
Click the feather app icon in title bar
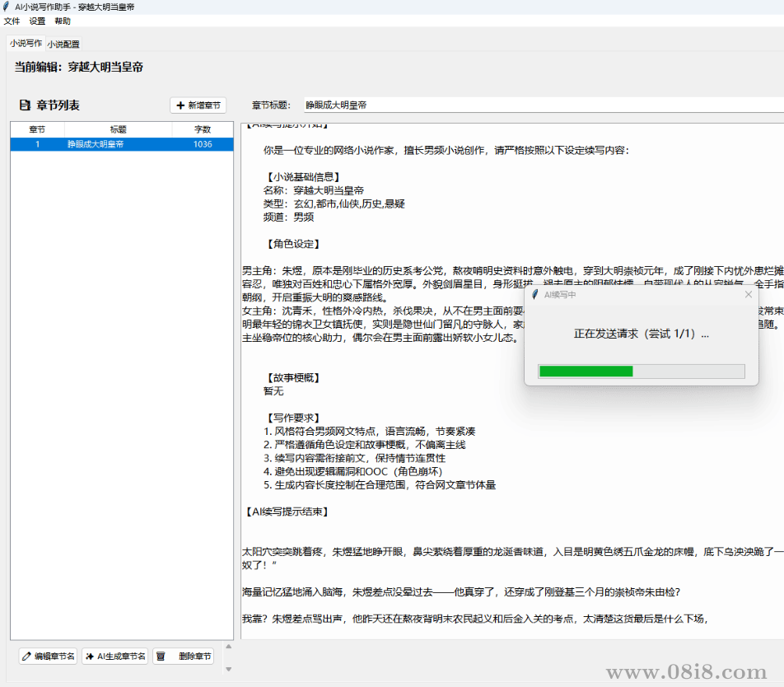point(7,7)
